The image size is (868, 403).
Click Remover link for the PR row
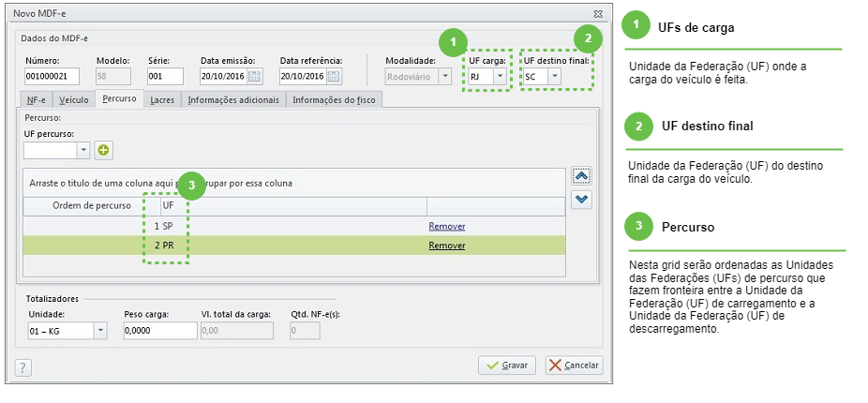point(447,246)
